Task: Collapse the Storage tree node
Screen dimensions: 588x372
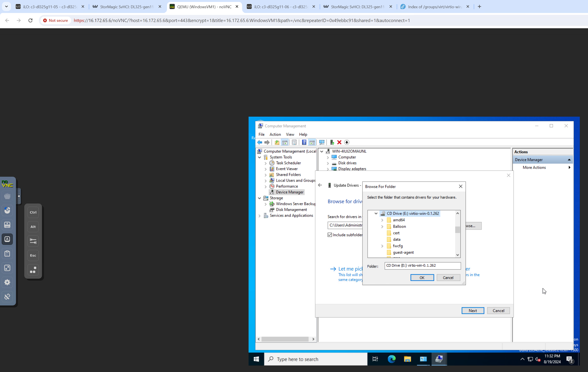Action: 260,198
